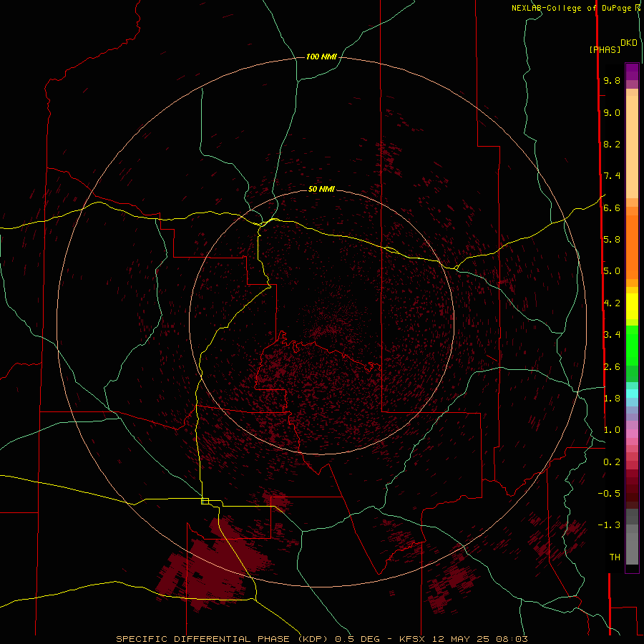
Task: Click the 0.2 scale value
Action: point(612,462)
